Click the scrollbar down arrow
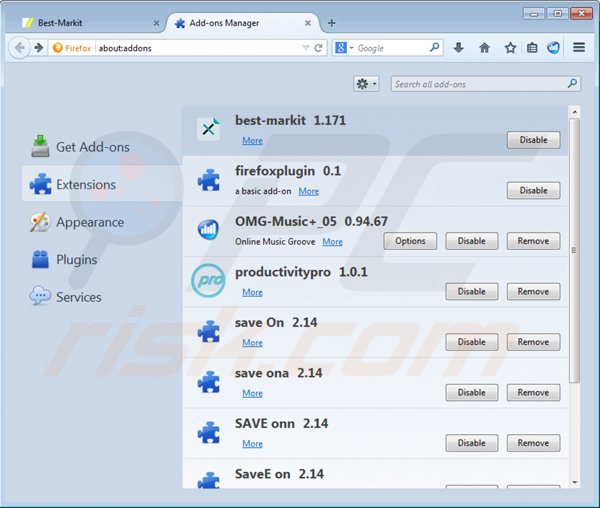The width and height of the screenshot is (600, 508). coord(574,482)
